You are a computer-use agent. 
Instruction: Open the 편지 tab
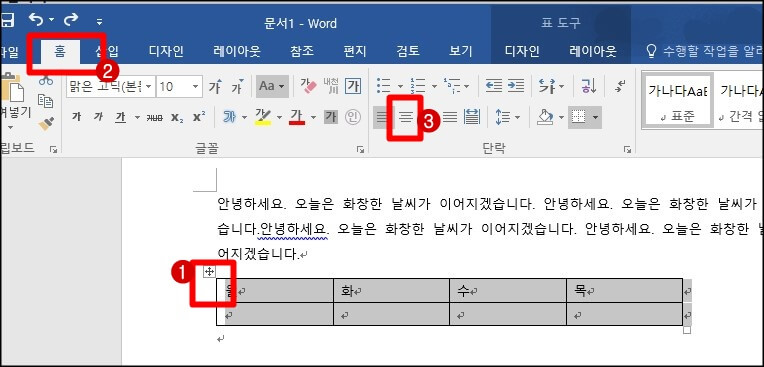click(355, 51)
